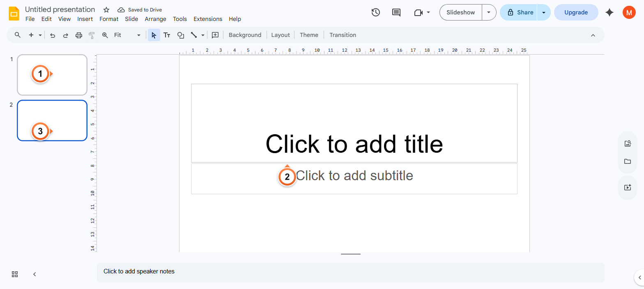This screenshot has width=644, height=289.
Task: Open the Tools menu
Action: [180, 19]
